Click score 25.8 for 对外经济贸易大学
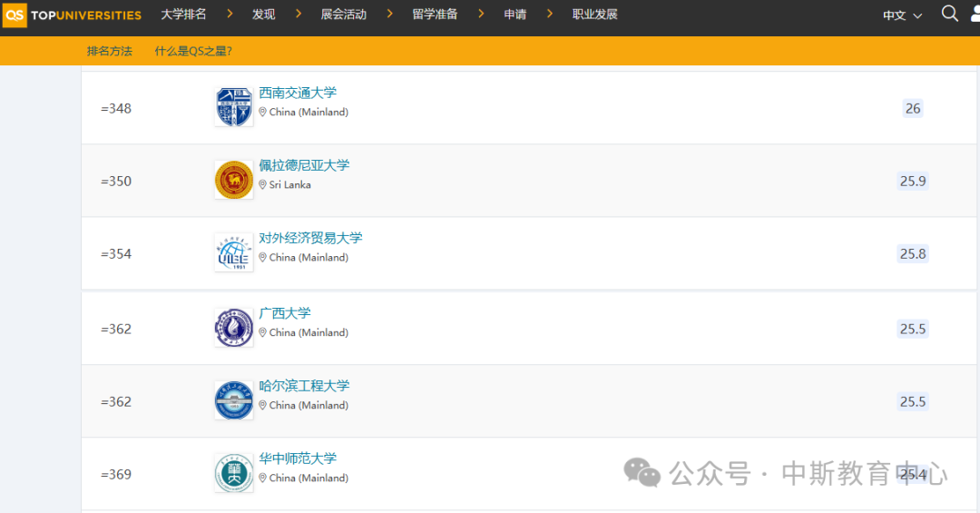 click(913, 253)
